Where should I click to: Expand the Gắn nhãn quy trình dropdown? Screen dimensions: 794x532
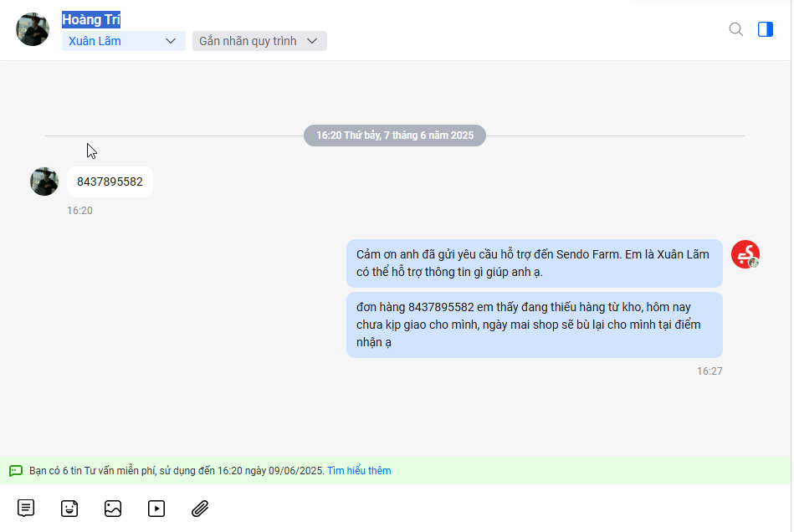pyautogui.click(x=259, y=41)
